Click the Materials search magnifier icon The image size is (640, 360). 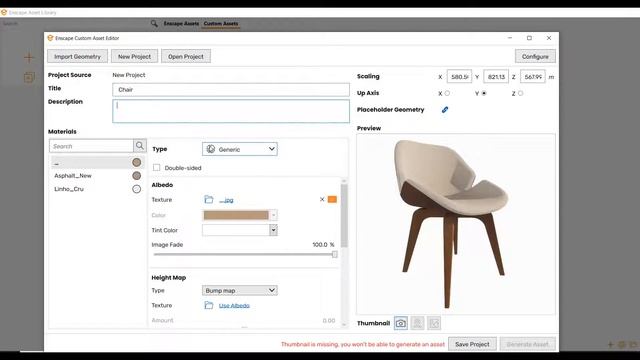coord(140,146)
